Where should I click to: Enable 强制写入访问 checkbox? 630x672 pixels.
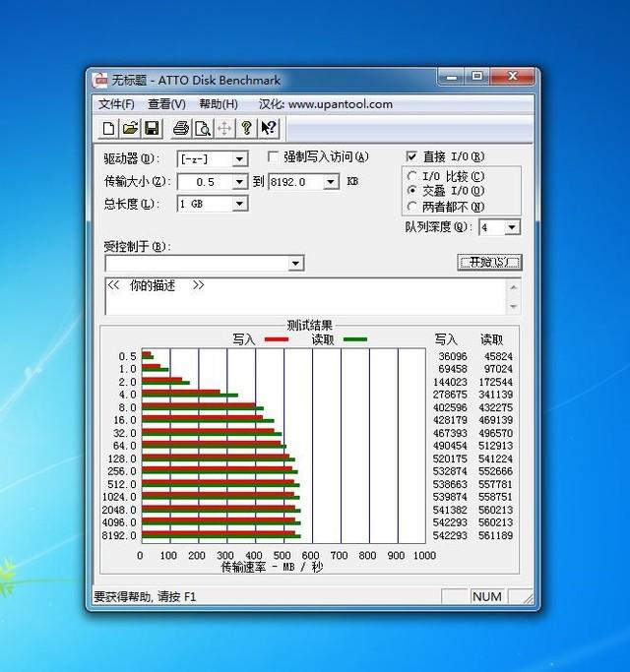click(x=273, y=156)
